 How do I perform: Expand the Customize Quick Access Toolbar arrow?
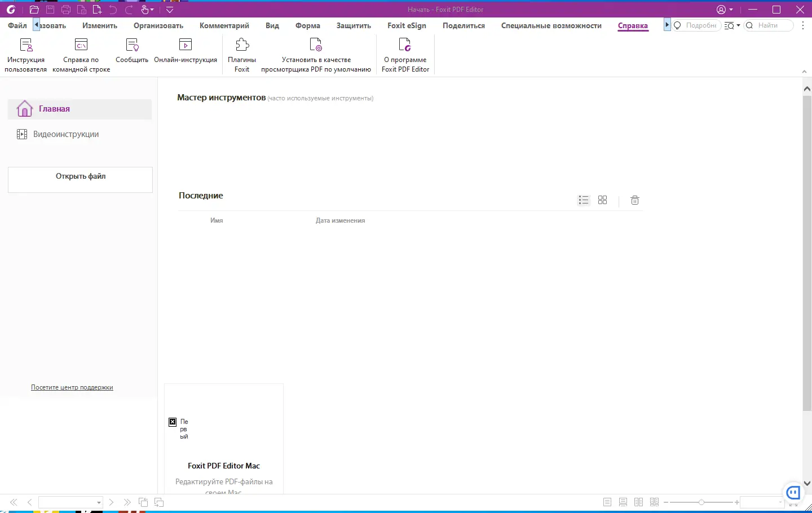coord(170,10)
